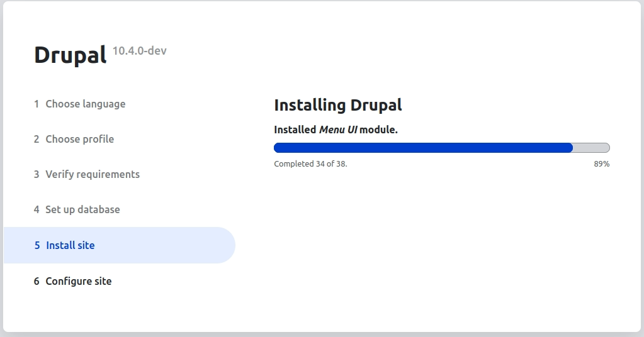This screenshot has width=644, height=337.
Task: Click the 89% percentage label
Action: [602, 164]
